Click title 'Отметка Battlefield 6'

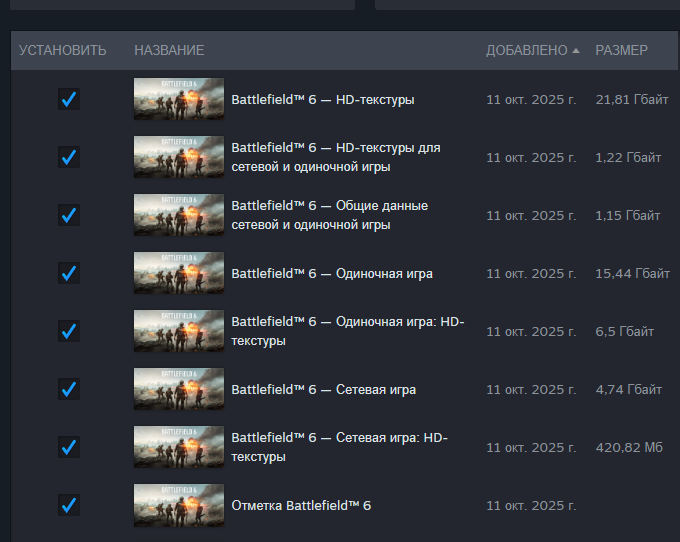(x=301, y=506)
